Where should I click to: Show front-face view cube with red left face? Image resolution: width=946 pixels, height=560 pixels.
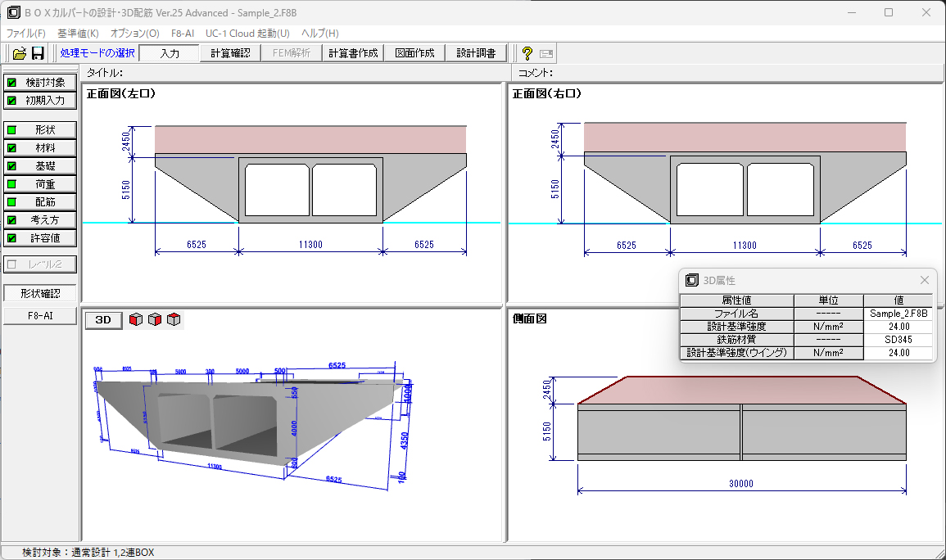click(136, 319)
